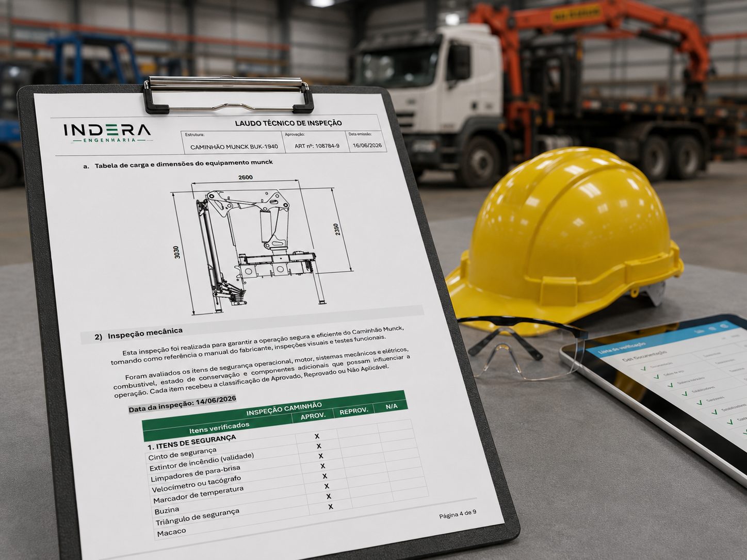Click the 'Data emissão:' field label
Screen dimensions: 747x560
point(360,134)
